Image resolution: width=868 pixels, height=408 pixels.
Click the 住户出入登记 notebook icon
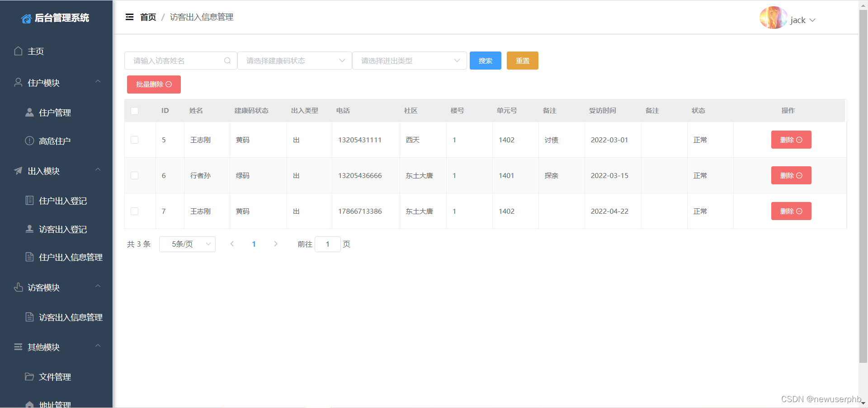point(29,200)
